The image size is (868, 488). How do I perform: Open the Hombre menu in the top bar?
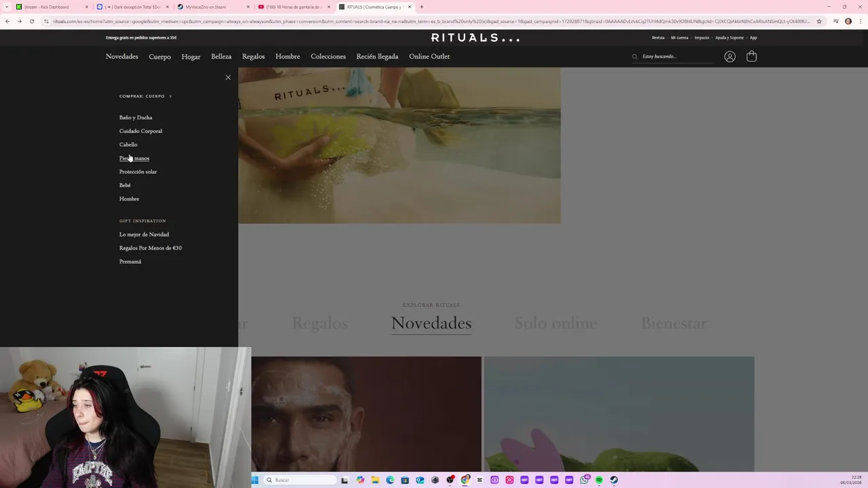point(288,56)
